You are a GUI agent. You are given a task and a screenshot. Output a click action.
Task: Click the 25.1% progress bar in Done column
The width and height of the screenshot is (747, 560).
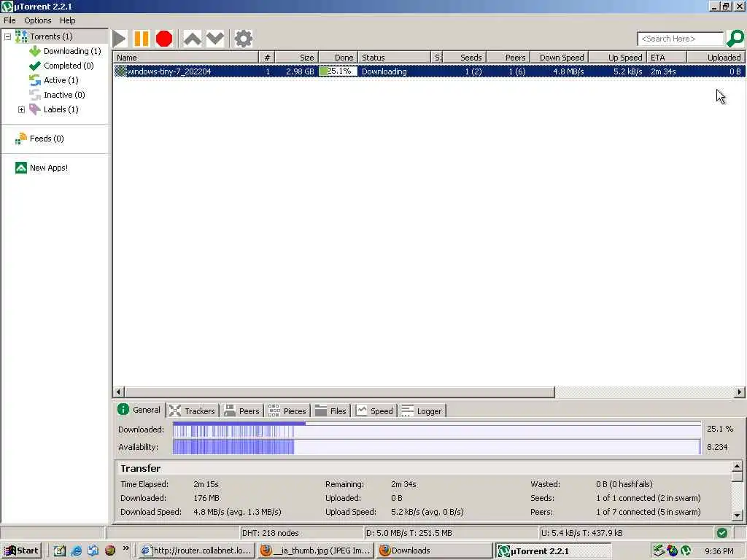338,71
